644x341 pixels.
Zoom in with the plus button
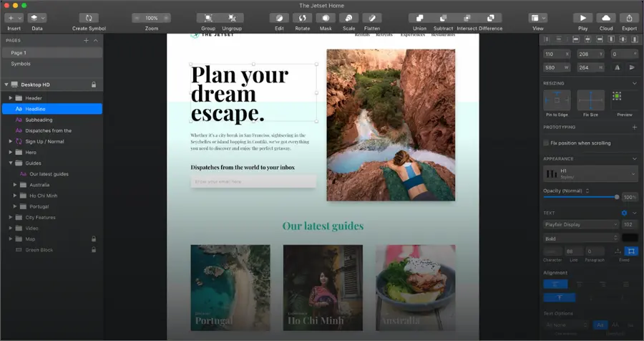(166, 18)
